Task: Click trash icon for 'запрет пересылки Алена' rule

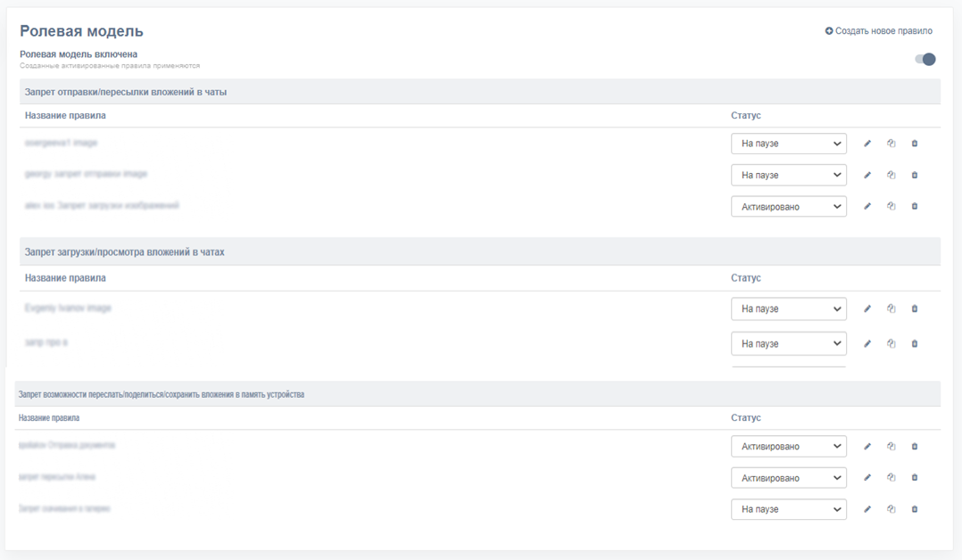Action: click(915, 478)
